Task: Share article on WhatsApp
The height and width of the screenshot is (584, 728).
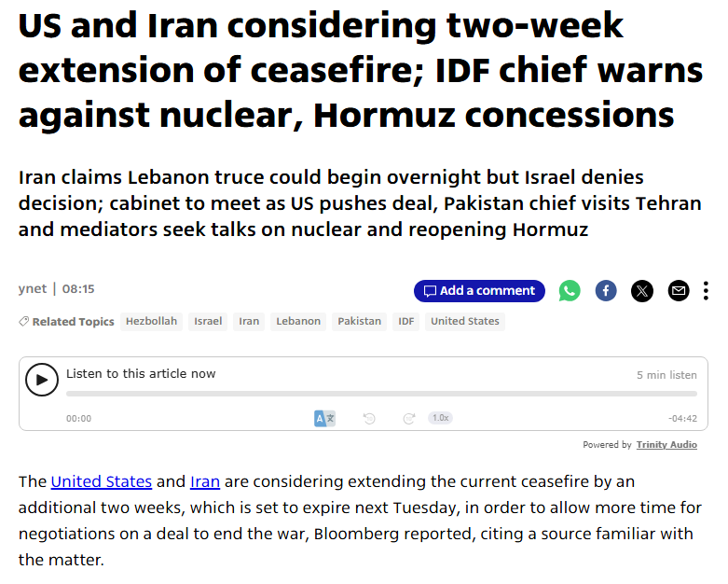Action: click(x=570, y=290)
